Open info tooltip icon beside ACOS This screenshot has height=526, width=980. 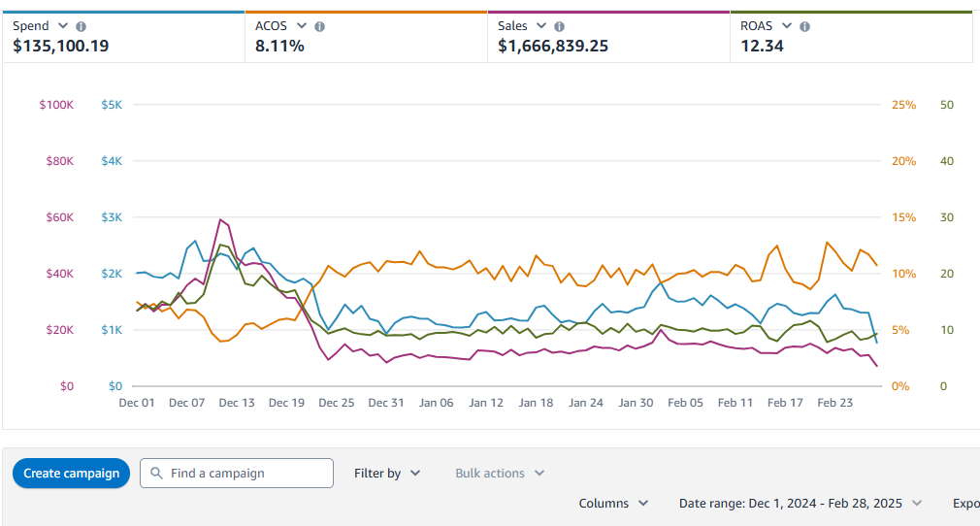319,26
